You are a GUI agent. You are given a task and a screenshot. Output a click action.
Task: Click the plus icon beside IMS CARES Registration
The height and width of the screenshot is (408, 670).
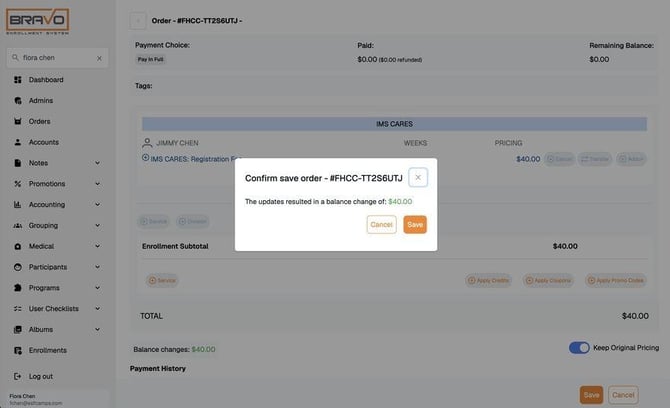145,158
